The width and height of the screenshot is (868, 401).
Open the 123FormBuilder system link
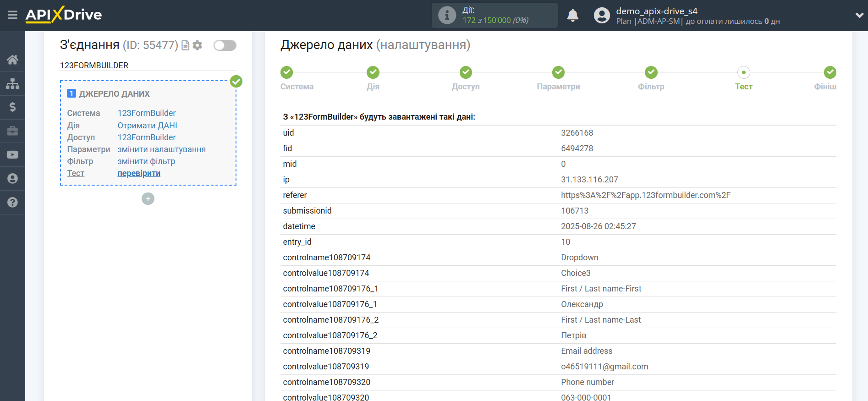pos(147,113)
